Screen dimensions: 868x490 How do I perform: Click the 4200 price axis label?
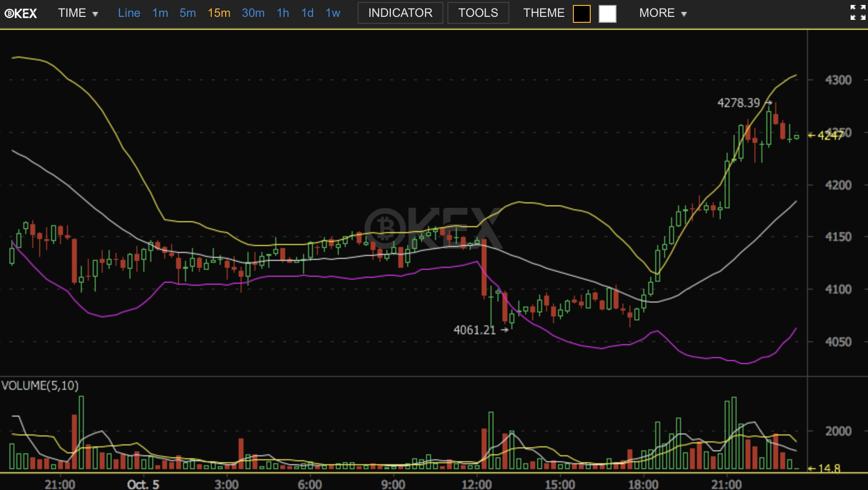point(838,185)
